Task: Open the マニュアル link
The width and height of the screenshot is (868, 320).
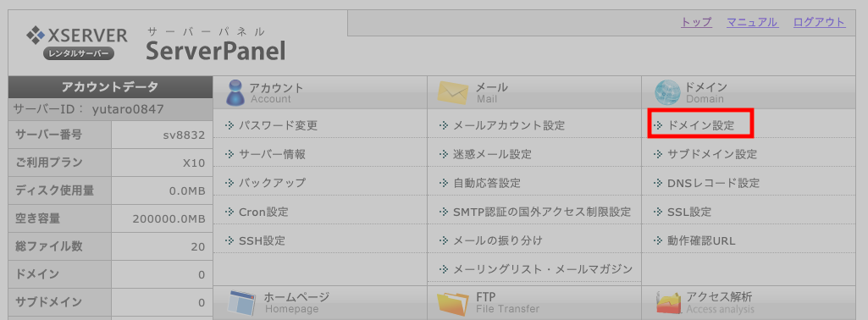Action: [752, 22]
